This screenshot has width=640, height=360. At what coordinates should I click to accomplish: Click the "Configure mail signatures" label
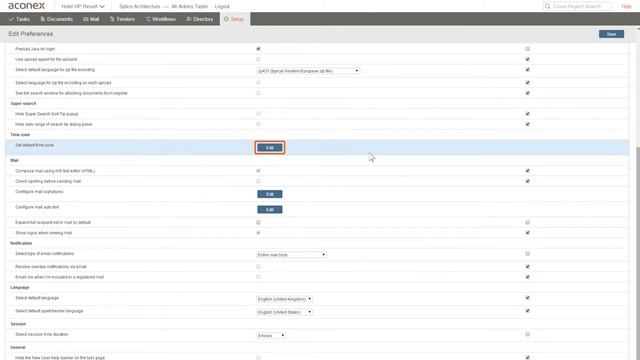pyautogui.click(x=39, y=191)
